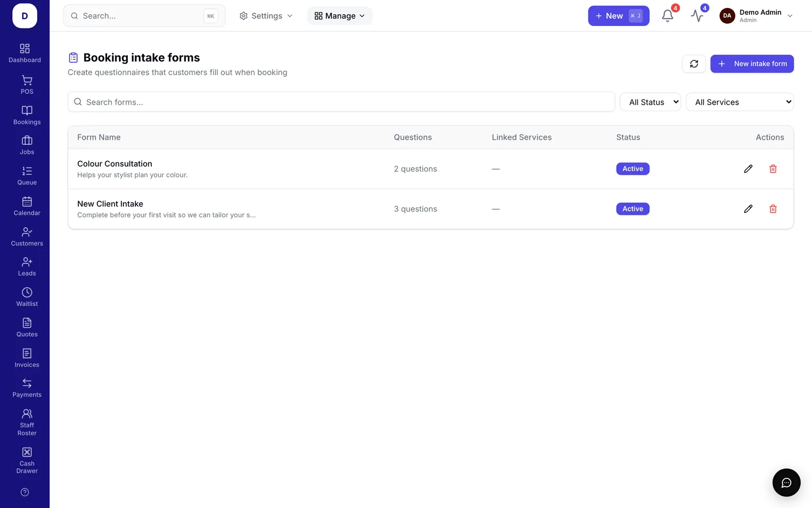Open the Demo Admin account menu
This screenshot has height=508, width=812.
(x=756, y=16)
